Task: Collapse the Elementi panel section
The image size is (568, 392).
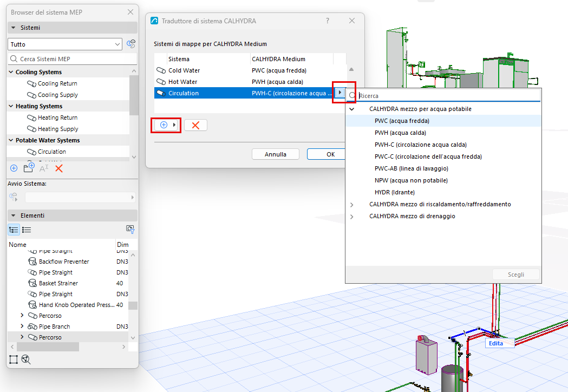Action: [x=14, y=215]
